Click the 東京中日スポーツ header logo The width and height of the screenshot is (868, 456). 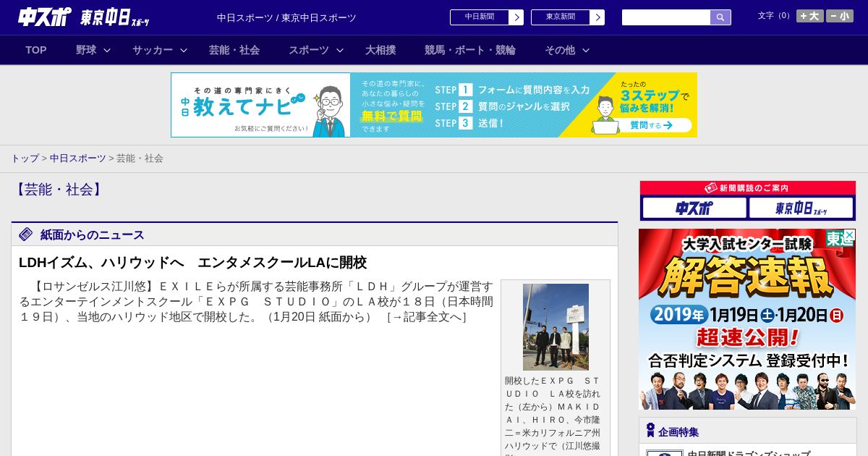tap(115, 18)
